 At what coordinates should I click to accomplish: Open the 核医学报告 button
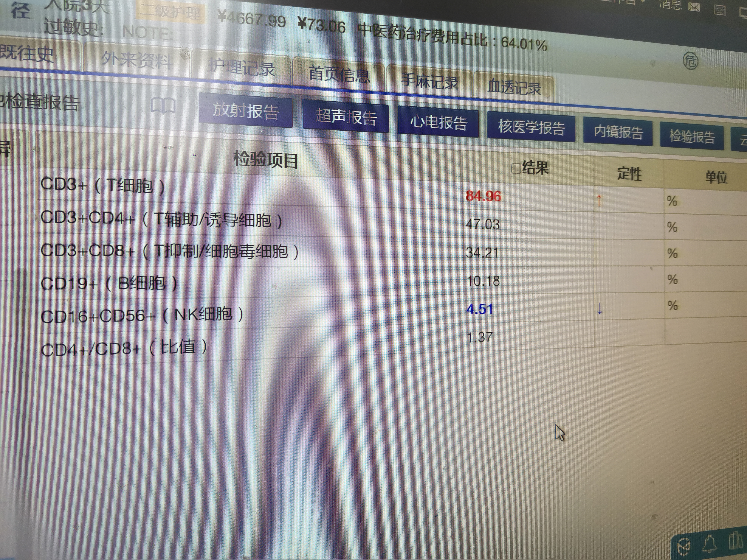coord(531,128)
